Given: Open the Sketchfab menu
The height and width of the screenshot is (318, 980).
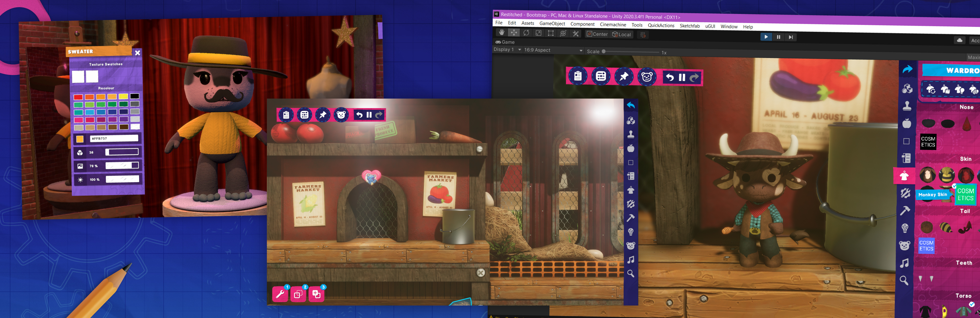Looking at the screenshot, I should [x=689, y=26].
